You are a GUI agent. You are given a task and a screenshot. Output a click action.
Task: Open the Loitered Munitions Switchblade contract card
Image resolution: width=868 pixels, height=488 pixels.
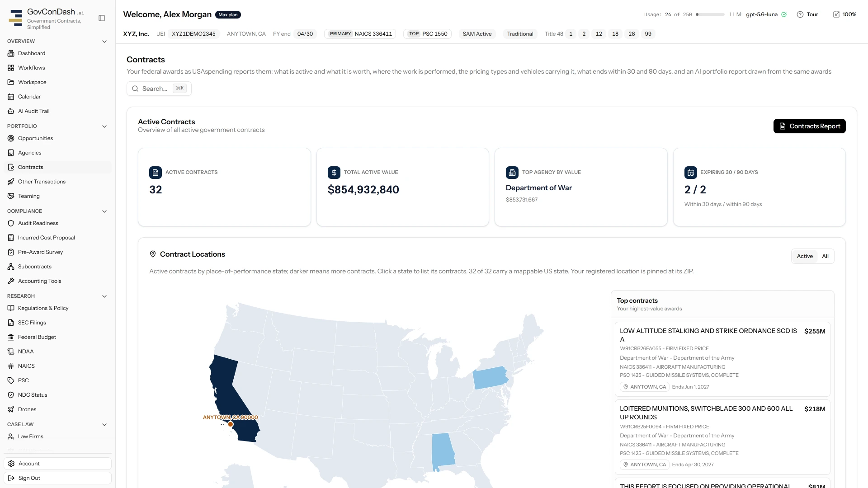pos(722,436)
